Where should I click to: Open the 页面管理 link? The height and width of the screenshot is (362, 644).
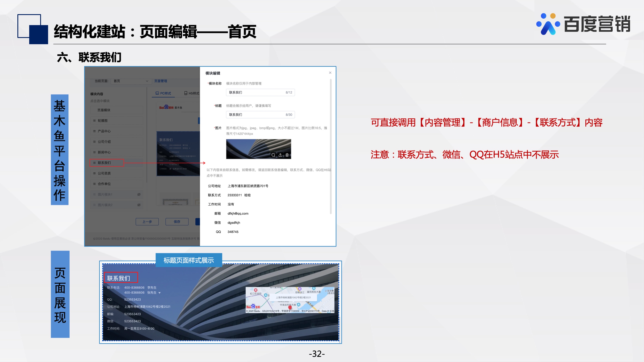click(x=160, y=81)
